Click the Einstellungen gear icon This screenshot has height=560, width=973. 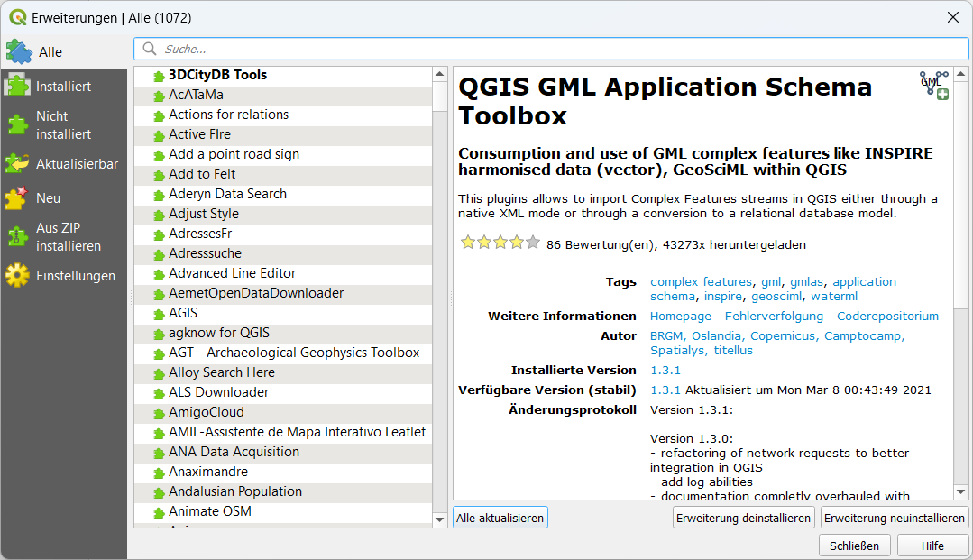coord(18,276)
